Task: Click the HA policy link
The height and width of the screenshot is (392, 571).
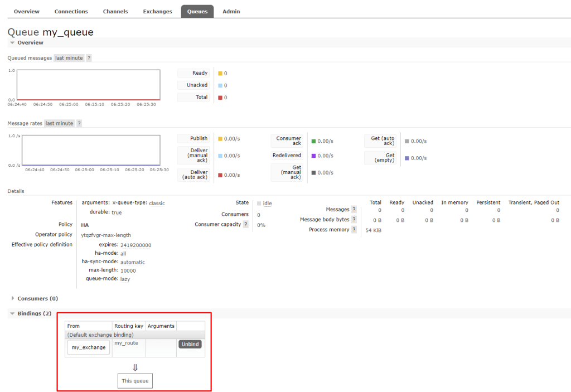Action: pos(85,225)
